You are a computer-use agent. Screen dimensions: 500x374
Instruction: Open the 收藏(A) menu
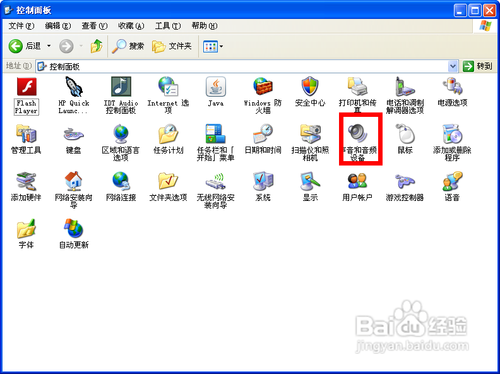[x=131, y=26]
